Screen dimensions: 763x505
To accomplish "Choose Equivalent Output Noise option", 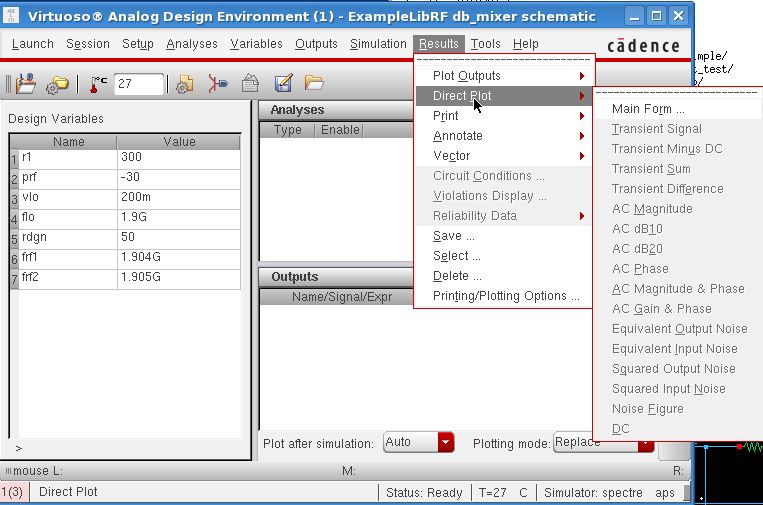I will [678, 328].
